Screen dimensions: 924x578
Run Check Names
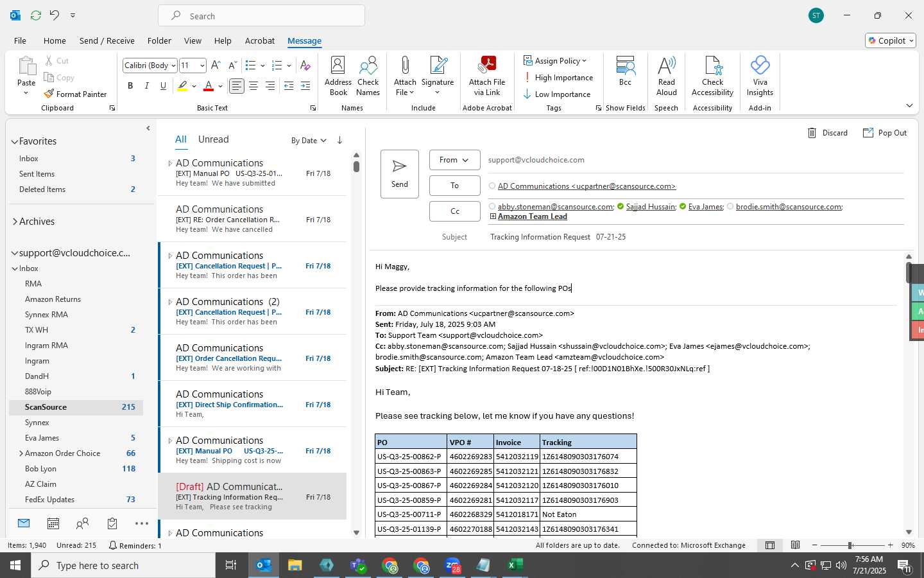pyautogui.click(x=368, y=76)
